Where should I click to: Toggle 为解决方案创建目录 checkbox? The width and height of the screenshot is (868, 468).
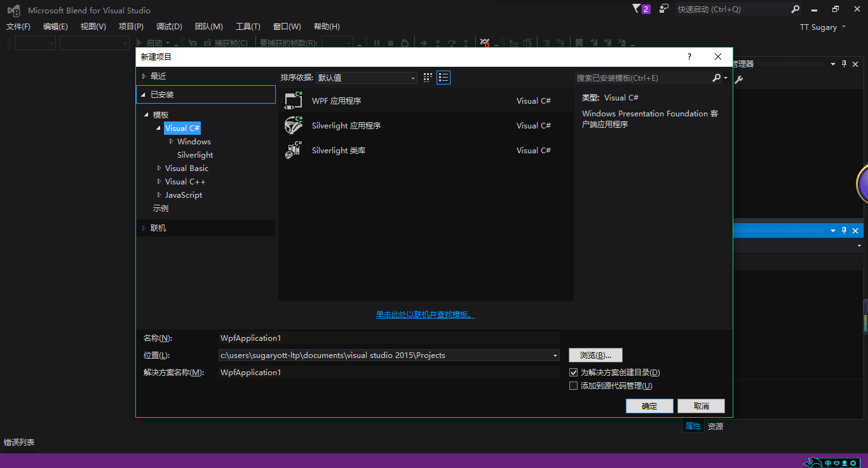click(573, 372)
